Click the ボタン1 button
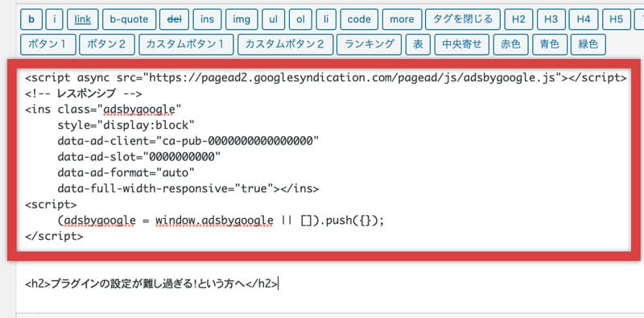This screenshot has width=644, height=318. click(x=48, y=44)
